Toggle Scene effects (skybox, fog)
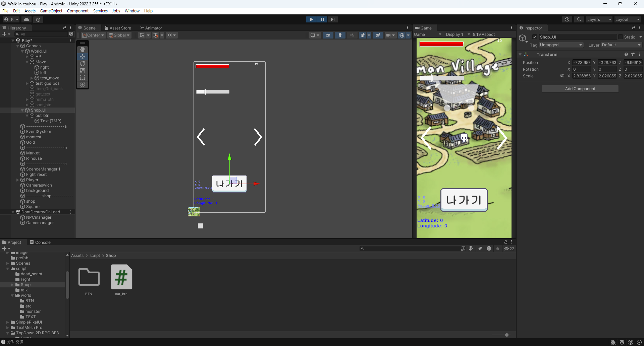The image size is (644, 346). [x=363, y=35]
